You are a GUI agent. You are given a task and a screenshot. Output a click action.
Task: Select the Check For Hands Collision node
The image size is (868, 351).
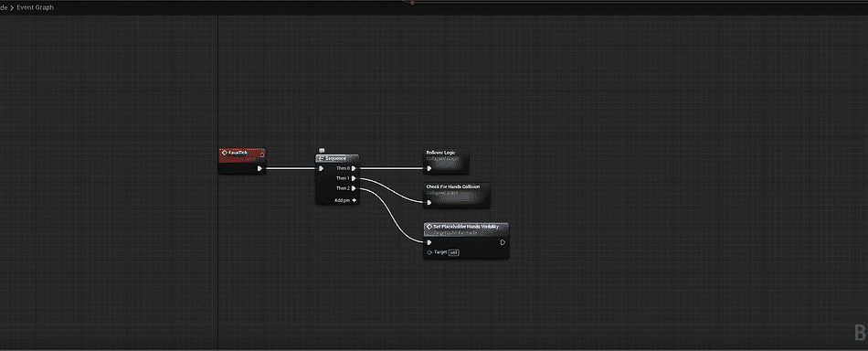click(457, 196)
